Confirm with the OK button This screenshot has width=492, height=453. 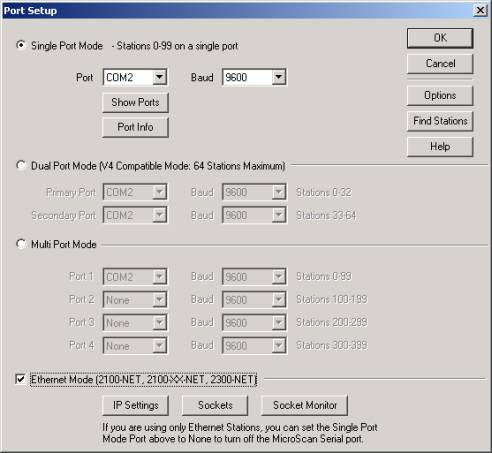coord(440,38)
